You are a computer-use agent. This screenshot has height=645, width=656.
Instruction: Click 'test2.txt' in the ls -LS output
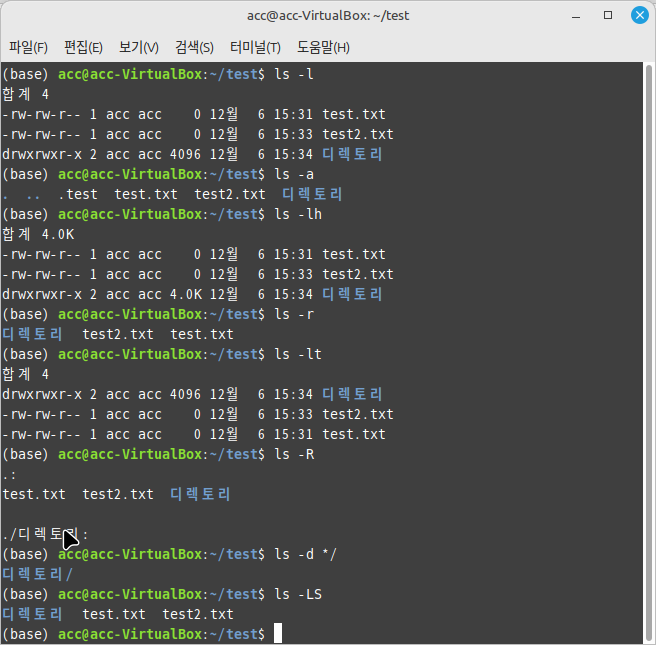click(198, 614)
